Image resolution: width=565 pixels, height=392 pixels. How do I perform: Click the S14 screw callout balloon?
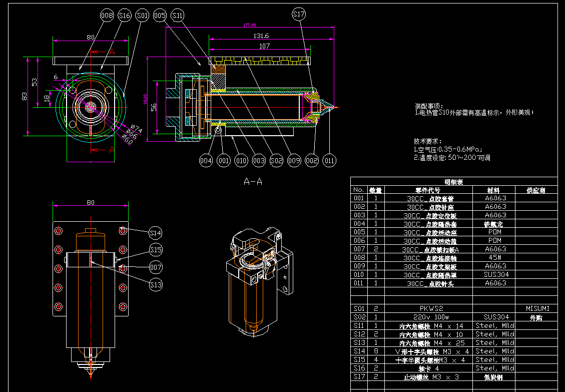(x=156, y=233)
